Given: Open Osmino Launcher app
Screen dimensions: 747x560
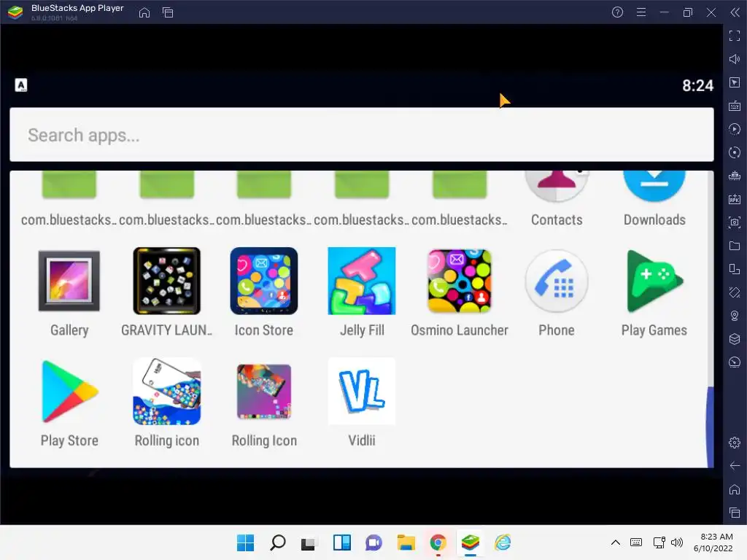Looking at the screenshot, I should coord(460,281).
